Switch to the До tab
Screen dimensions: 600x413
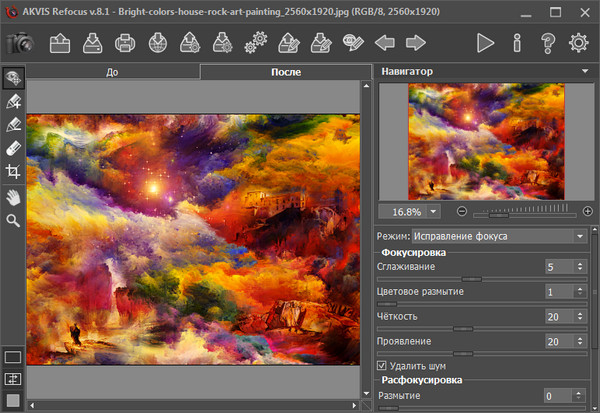(x=111, y=73)
